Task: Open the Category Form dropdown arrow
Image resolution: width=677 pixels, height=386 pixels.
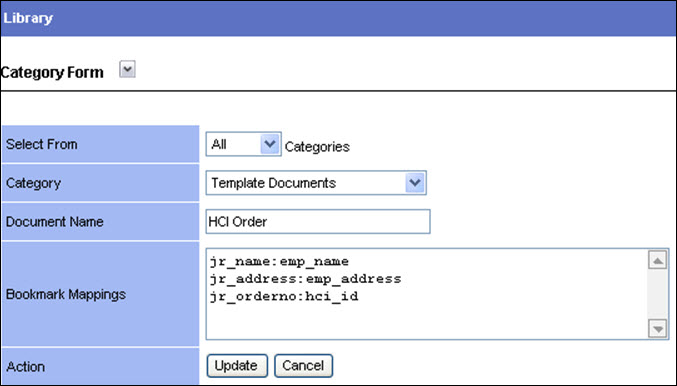Action: pos(127,69)
